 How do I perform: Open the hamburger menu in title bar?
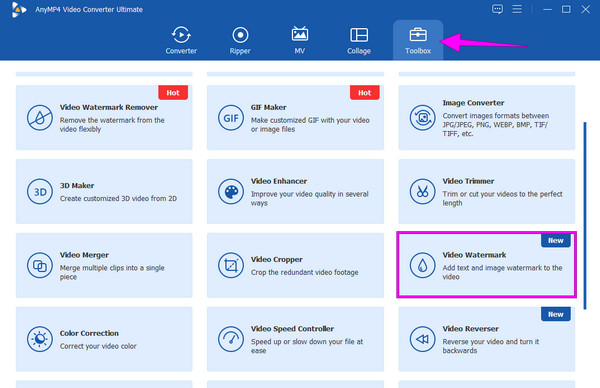517,9
